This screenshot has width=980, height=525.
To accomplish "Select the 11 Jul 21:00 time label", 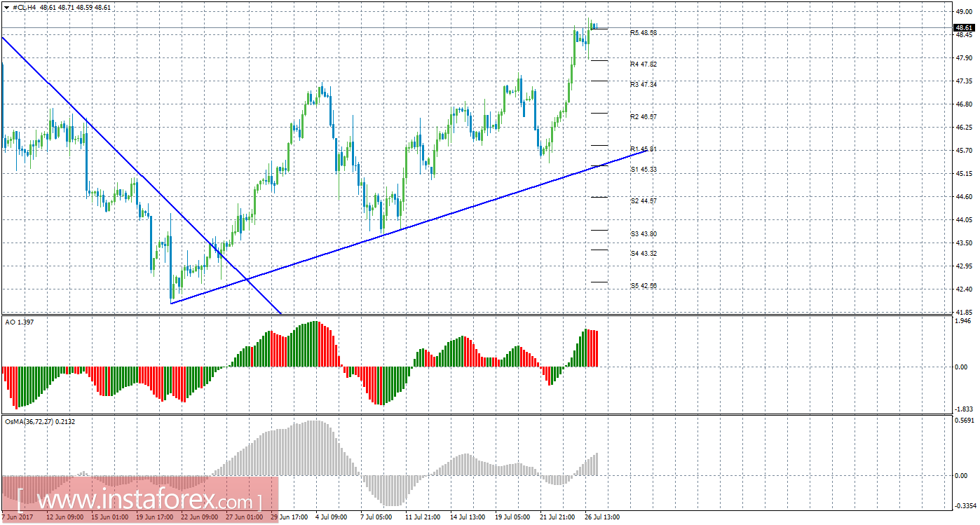I will [x=423, y=518].
